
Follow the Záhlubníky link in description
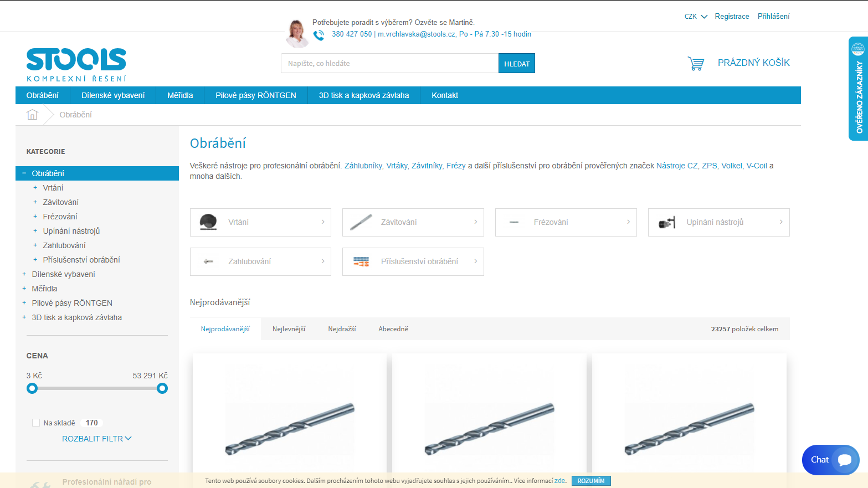pyautogui.click(x=363, y=166)
